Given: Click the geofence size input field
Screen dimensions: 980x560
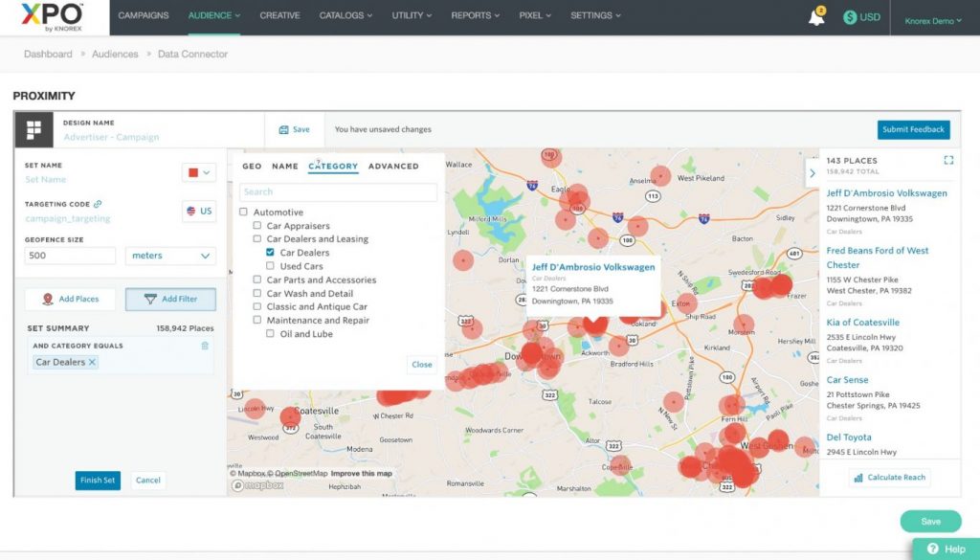Looking at the screenshot, I should click(x=70, y=256).
